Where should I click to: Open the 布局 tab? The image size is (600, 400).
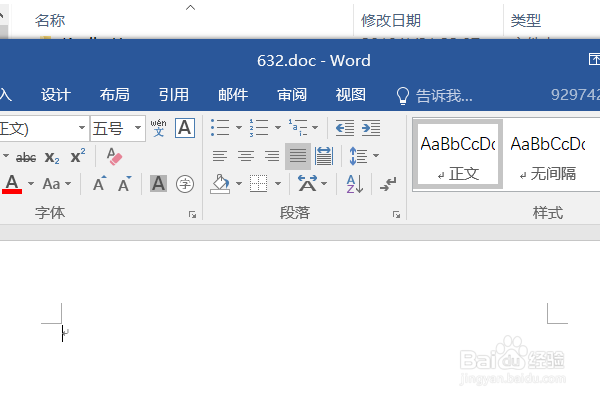tap(115, 95)
